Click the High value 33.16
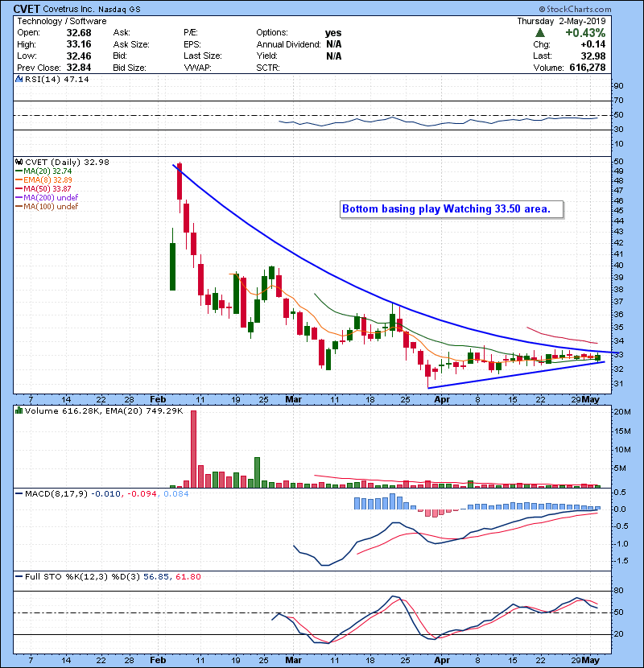The image size is (644, 668). click(x=79, y=44)
